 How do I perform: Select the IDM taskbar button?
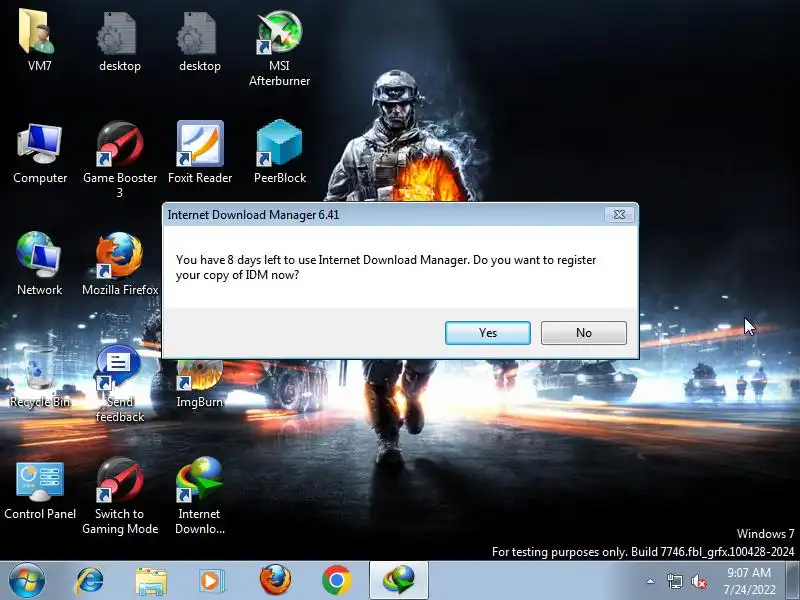point(399,581)
